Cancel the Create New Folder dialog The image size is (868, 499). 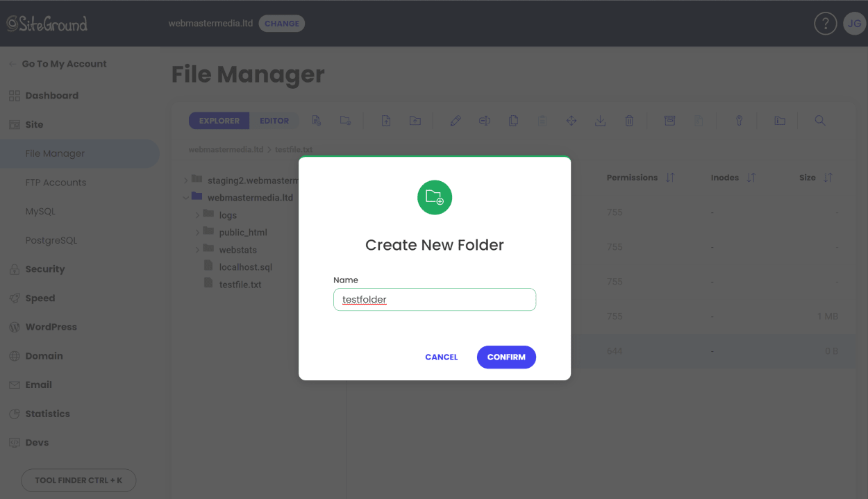coord(442,357)
